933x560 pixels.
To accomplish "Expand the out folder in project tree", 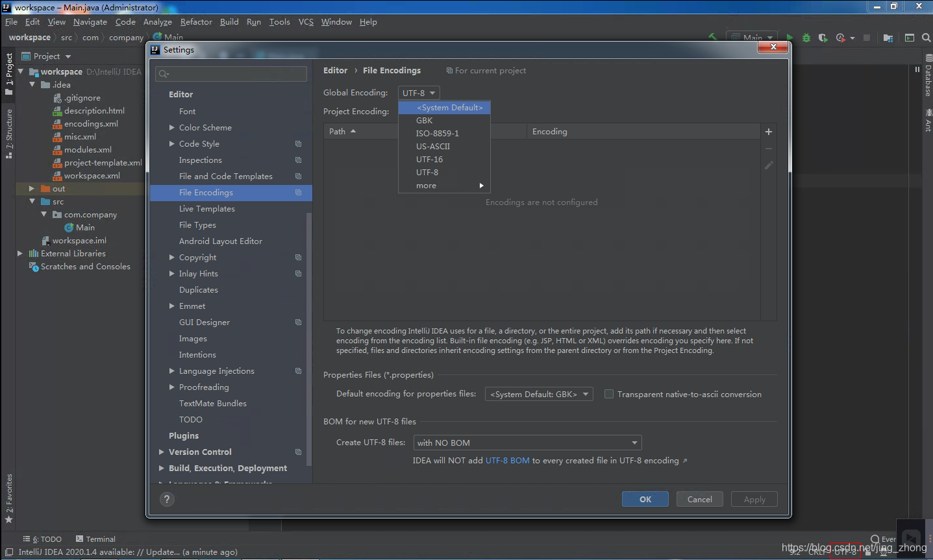I will click(32, 189).
